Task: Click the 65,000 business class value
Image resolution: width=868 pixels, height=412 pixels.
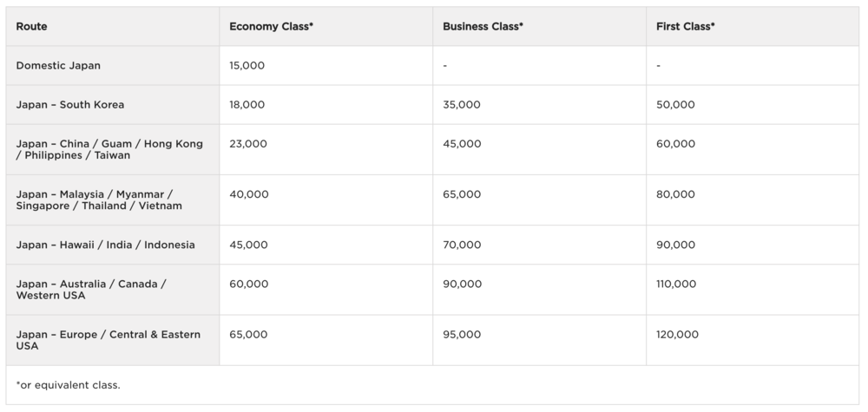Action: click(x=462, y=194)
